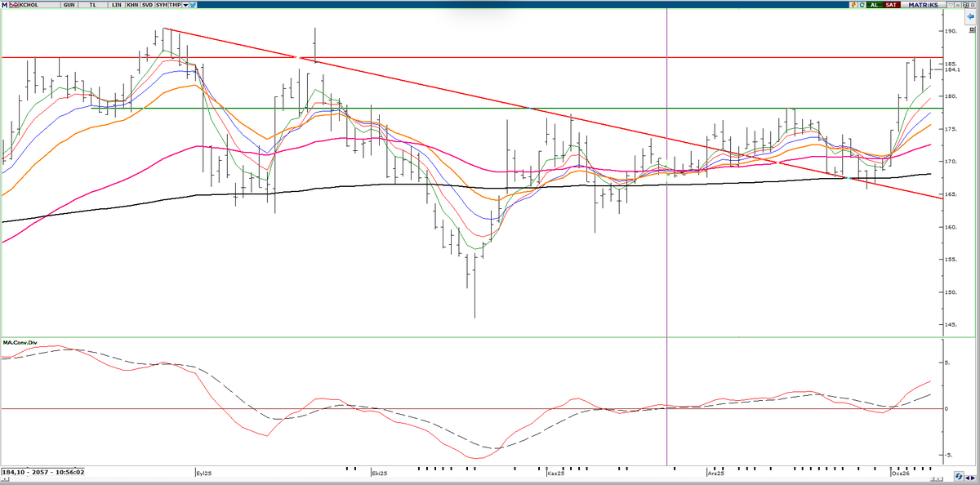The height and width of the screenshot is (485, 980).
Task: Open the triangle window menu icon
Action: pyautogui.click(x=951, y=5)
